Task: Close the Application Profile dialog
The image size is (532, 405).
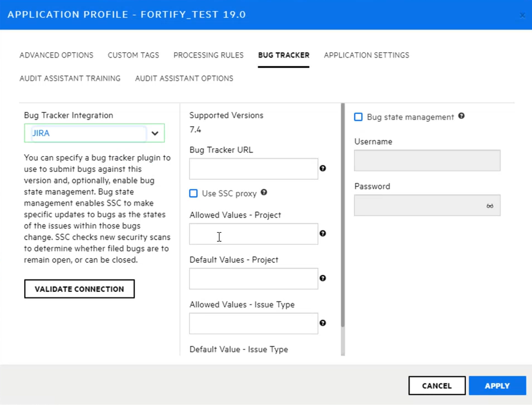Action: (x=522, y=15)
